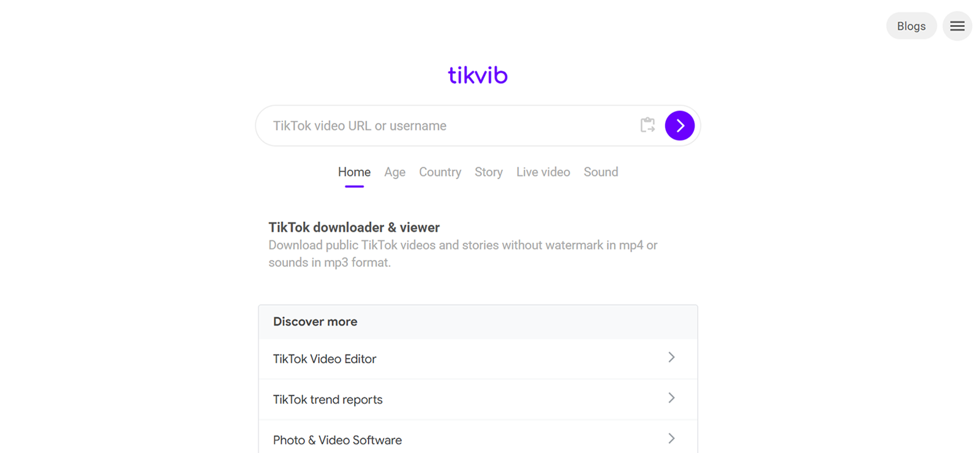Click the paste-from-clipboard icon in search bar
Viewport: 980px width, 453px height.
point(647,125)
